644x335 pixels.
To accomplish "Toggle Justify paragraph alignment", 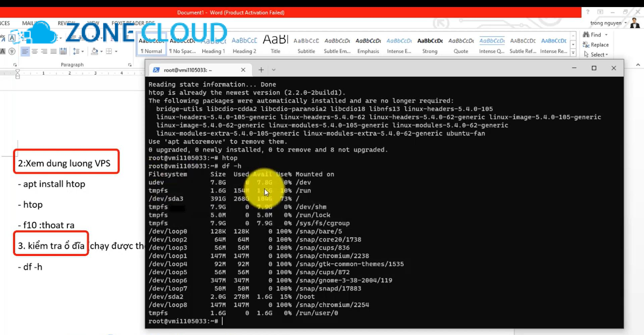I will coord(53,51).
